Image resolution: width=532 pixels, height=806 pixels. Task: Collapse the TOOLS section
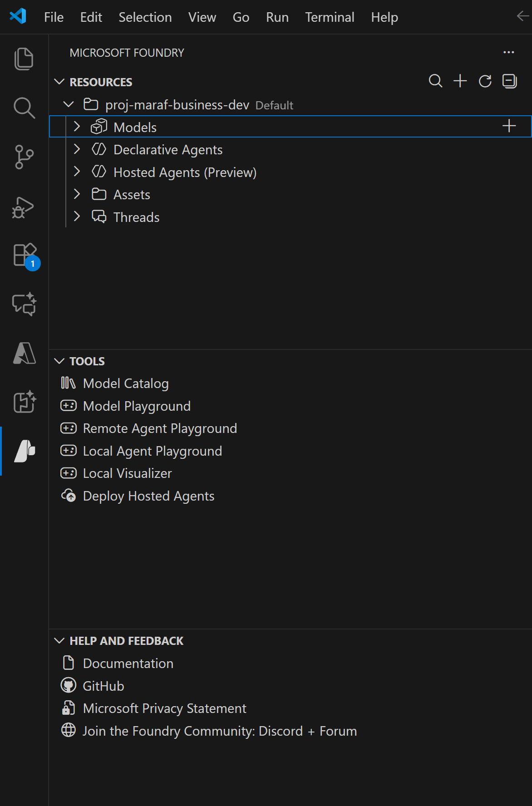click(59, 361)
